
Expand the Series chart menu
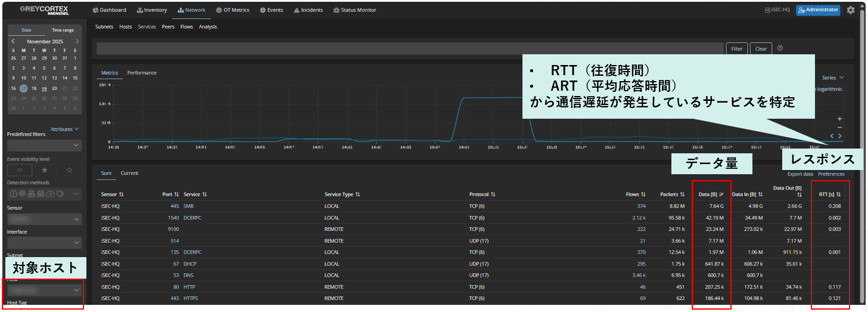[833, 78]
